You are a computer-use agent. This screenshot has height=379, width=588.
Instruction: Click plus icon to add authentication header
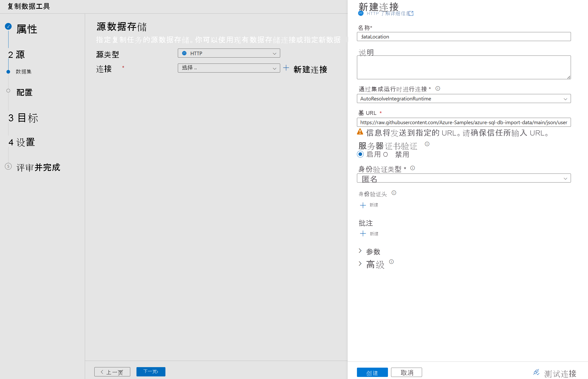click(363, 205)
